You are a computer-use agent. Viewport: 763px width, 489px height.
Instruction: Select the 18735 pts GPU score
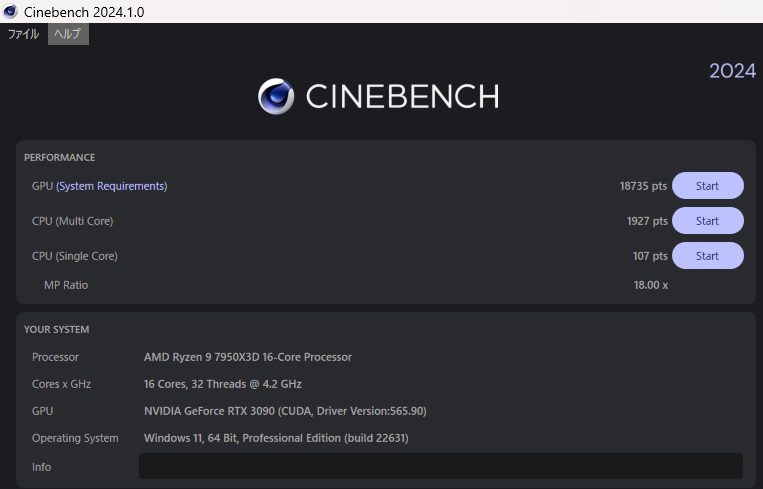[x=643, y=186]
